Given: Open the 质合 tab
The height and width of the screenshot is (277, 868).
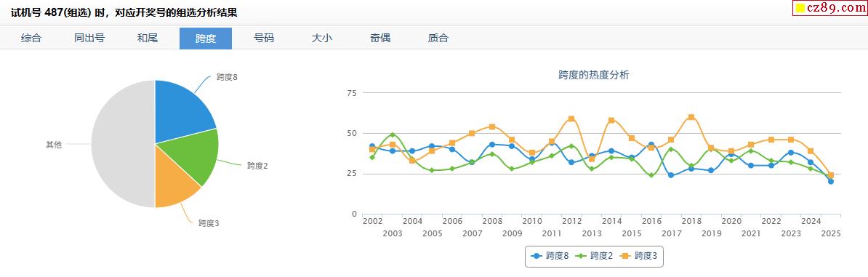Looking at the screenshot, I should (438, 39).
